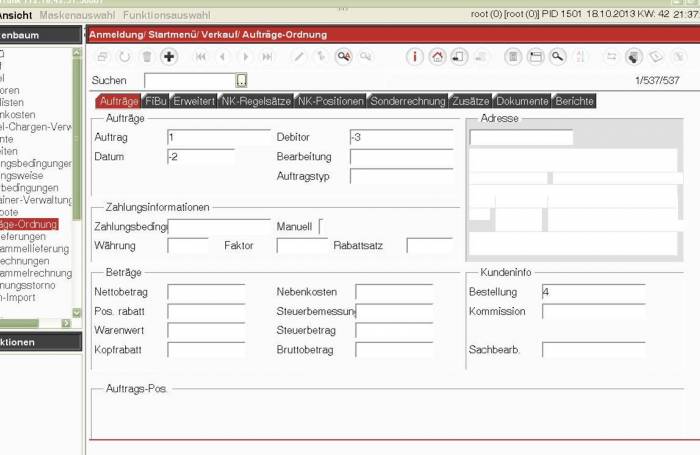Click the tree panel vertical scrollbar
Screen dimensions: 700x455
(77, 180)
